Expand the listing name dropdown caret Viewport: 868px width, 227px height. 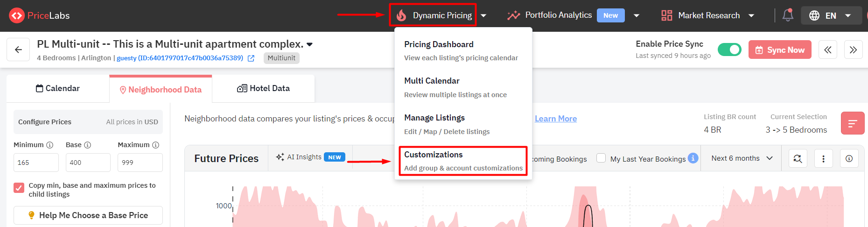point(310,45)
